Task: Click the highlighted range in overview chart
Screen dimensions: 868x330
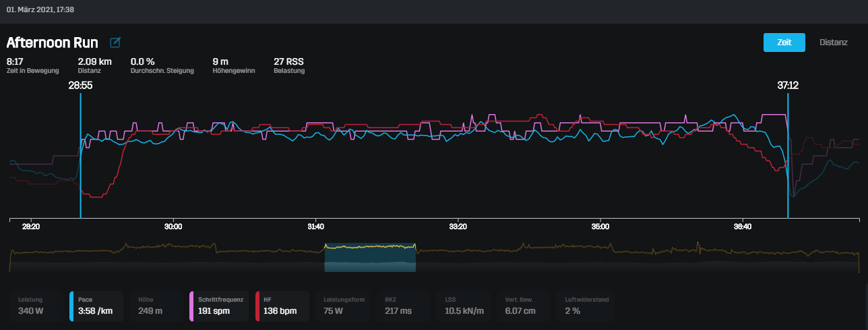Action: (x=370, y=257)
